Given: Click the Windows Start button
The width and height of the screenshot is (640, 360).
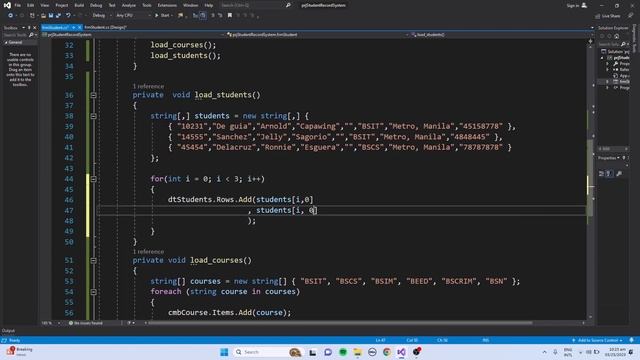Looking at the screenshot, I should tap(224, 352).
